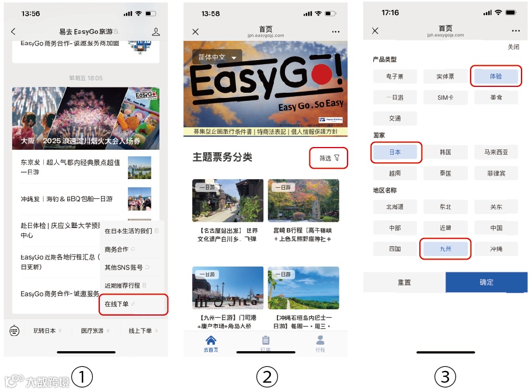
Task: Open the 冲绳石垣岛内巴士 tour card
Action: coord(303,298)
